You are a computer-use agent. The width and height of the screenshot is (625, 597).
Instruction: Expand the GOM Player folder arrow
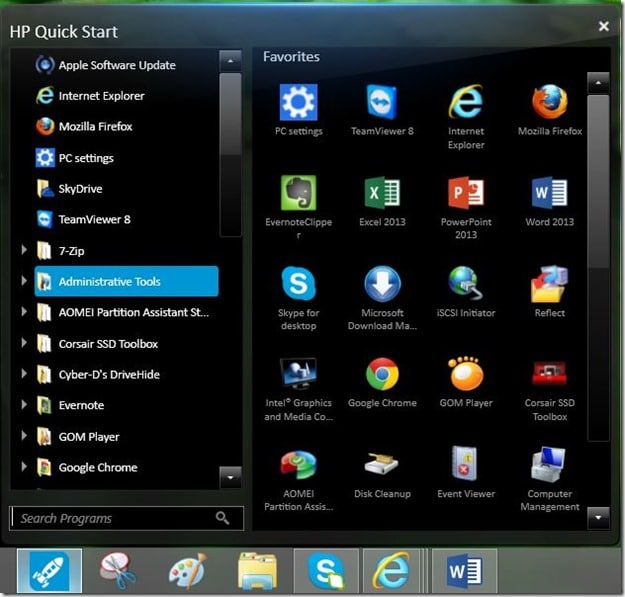pyautogui.click(x=24, y=436)
